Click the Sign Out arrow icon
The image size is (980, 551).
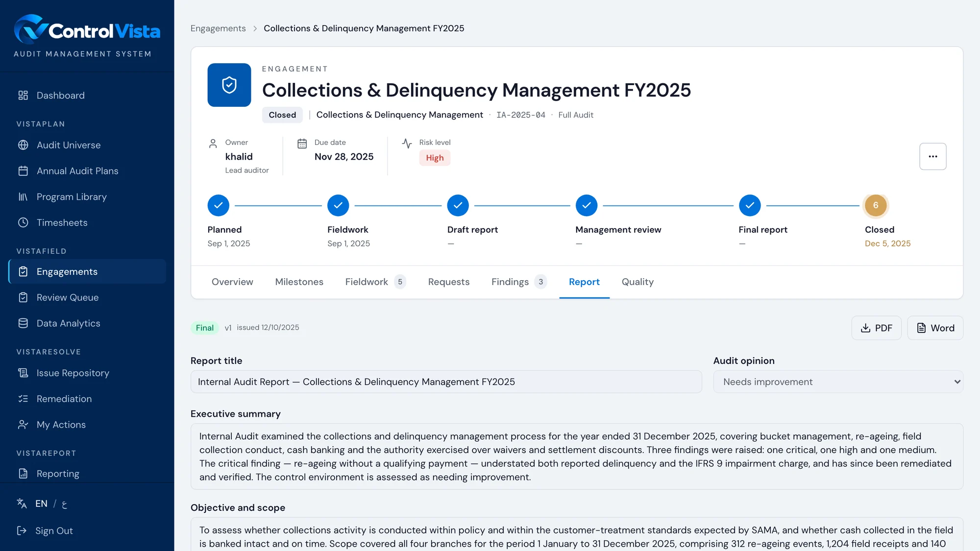coord(22,530)
